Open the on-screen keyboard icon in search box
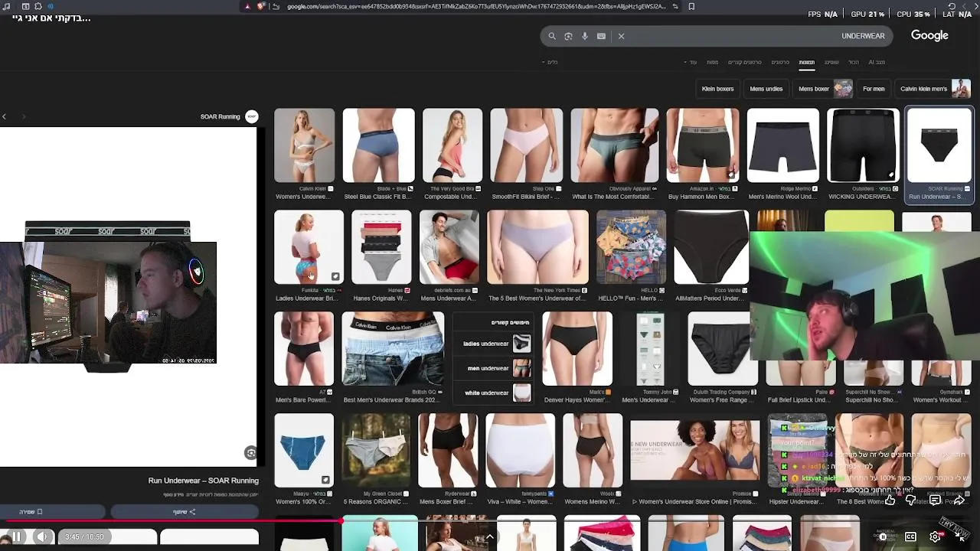This screenshot has height=551, width=980. 601,36
